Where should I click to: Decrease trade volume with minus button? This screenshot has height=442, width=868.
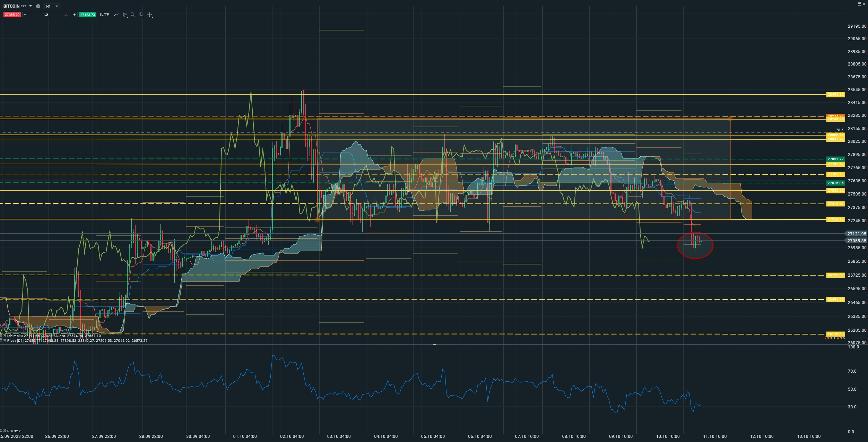click(x=25, y=15)
